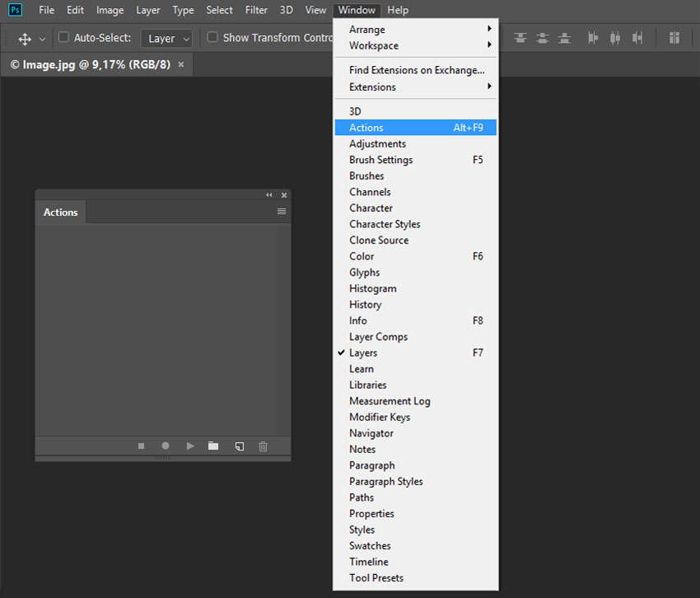The height and width of the screenshot is (598, 700).
Task: Open the Move tool preset picker arrow
Action: (42, 40)
